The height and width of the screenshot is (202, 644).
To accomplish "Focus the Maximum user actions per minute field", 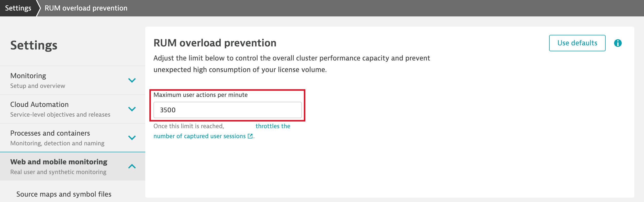I will point(227,110).
